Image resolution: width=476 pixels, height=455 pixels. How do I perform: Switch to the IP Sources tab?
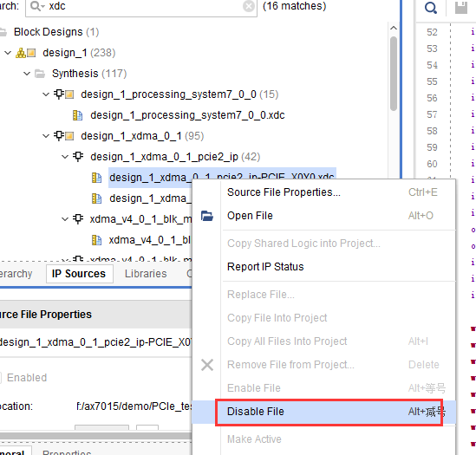79,274
